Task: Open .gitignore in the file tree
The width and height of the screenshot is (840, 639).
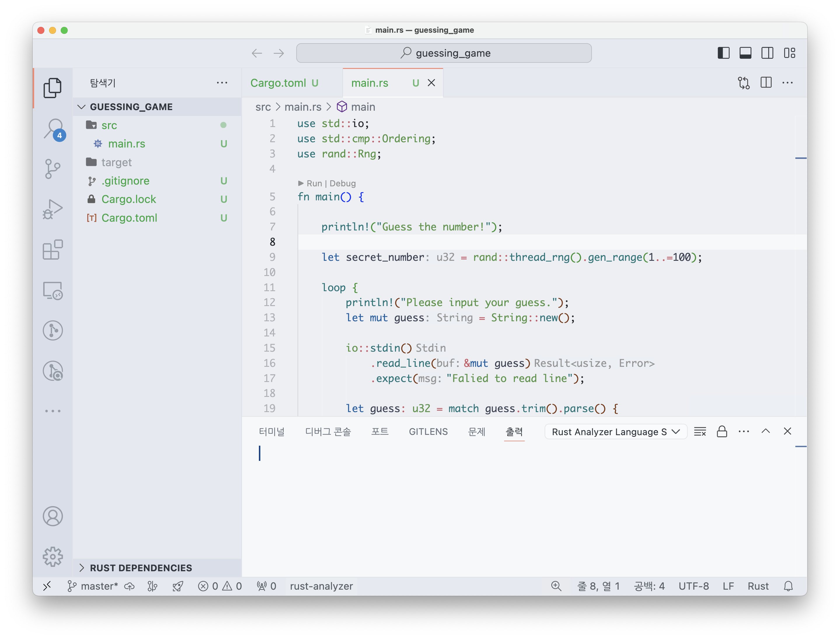Action: (157, 181)
